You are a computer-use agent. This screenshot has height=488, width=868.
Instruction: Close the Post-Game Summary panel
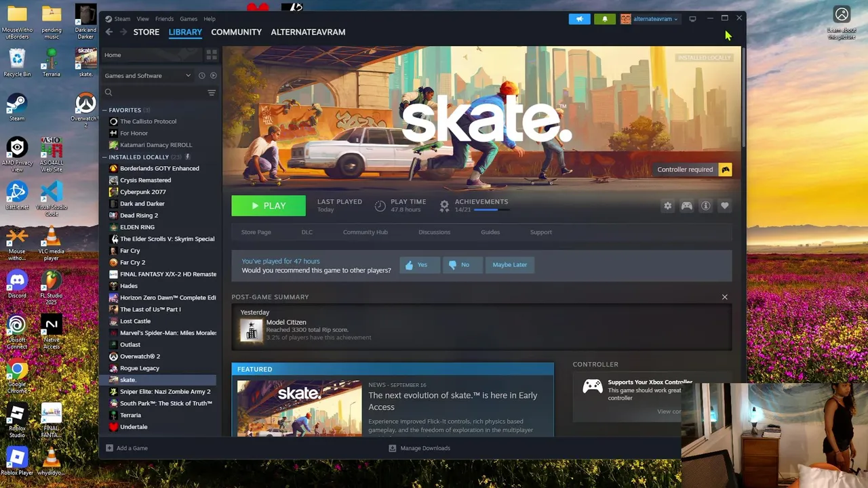(x=725, y=297)
